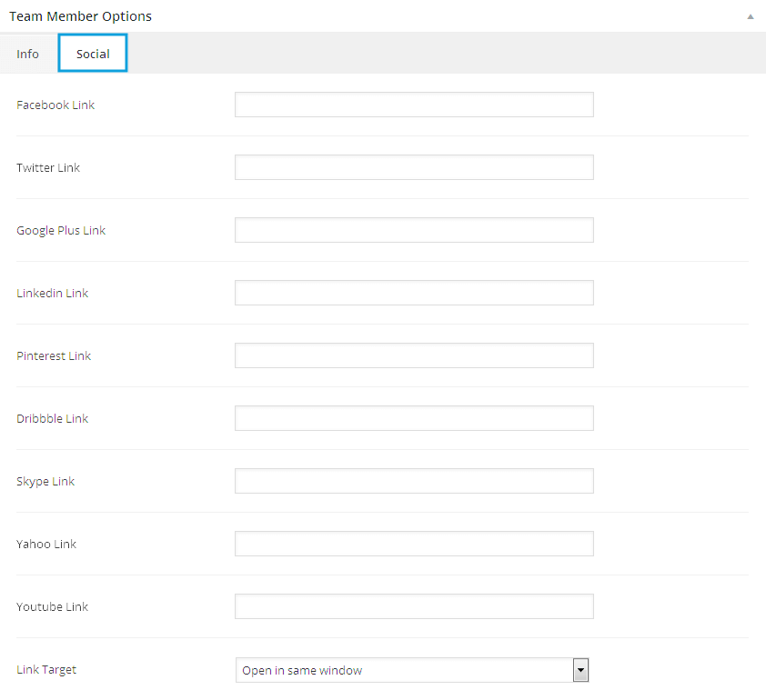This screenshot has width=766, height=700.
Task: Click the Pinterest Link text field
Action: 414,355
